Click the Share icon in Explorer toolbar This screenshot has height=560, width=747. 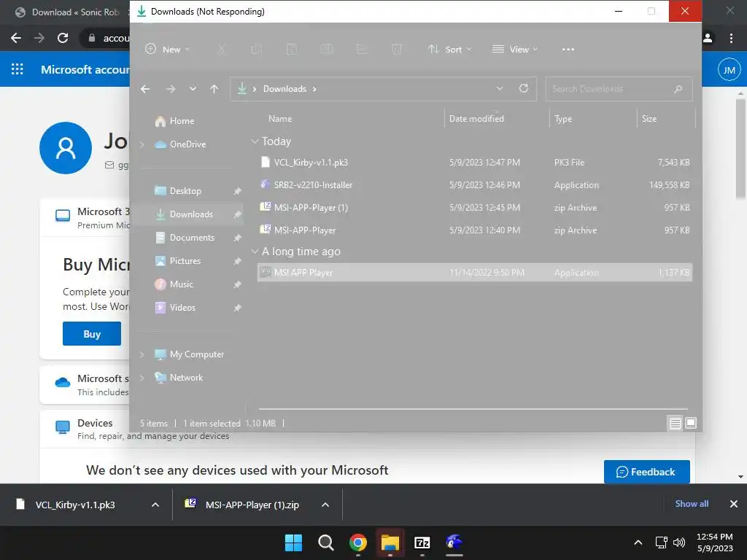point(362,49)
